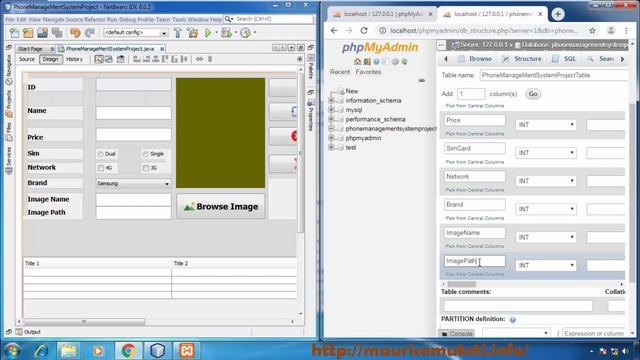Click horizontal resizability icon in design toolbar
This screenshot has width=640, height=360.
pyautogui.click(x=199, y=59)
